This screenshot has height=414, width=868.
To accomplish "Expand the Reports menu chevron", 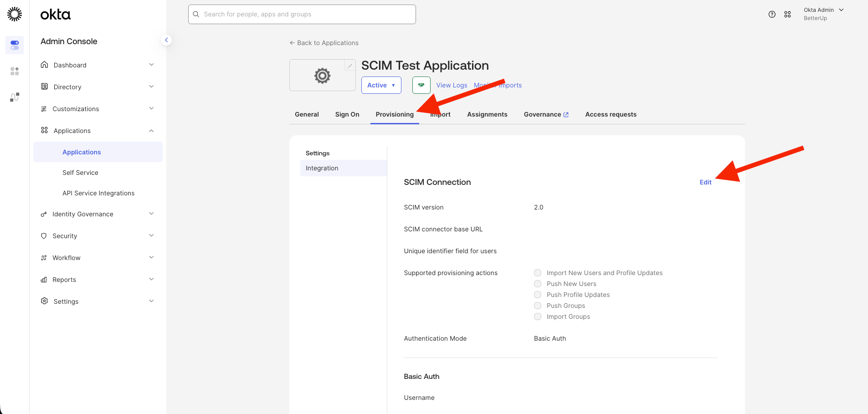I will [x=151, y=279].
